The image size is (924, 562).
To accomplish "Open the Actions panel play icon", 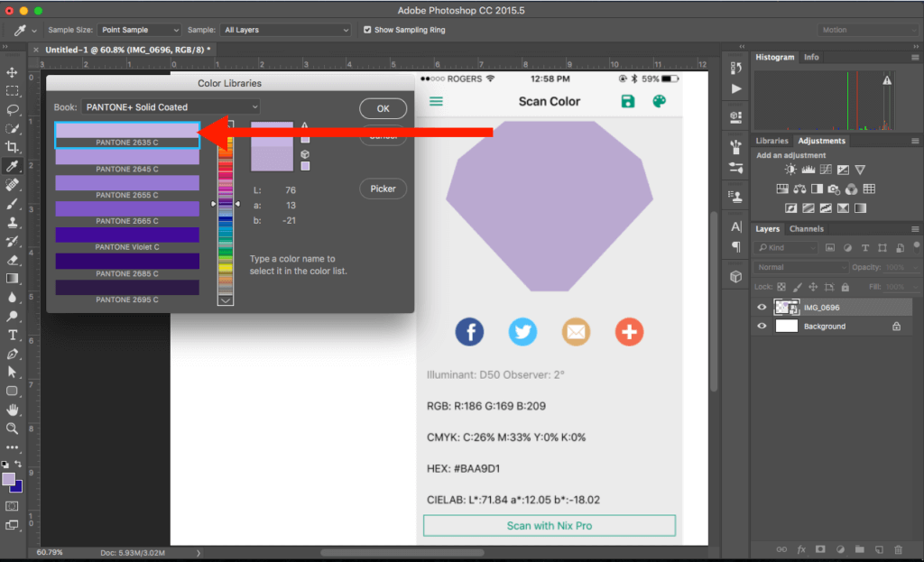I will (736, 89).
